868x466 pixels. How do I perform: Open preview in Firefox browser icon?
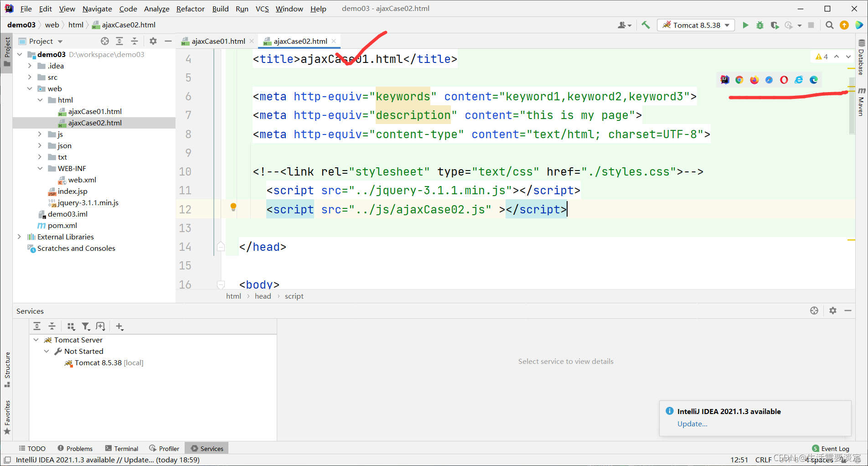point(754,80)
